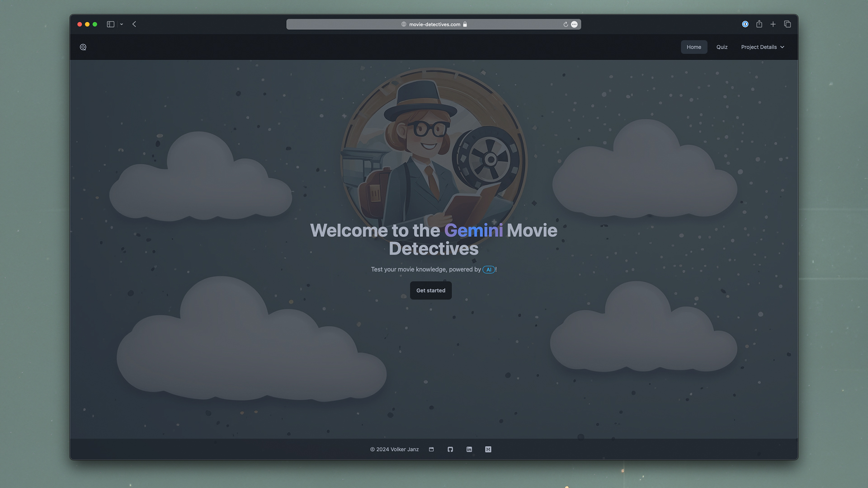The height and width of the screenshot is (488, 868).
Task: Click the 1Password extension icon
Action: (x=745, y=24)
